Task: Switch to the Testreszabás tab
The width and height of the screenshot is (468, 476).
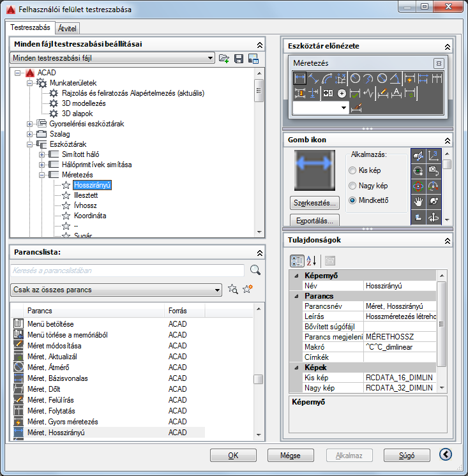Action: click(30, 27)
